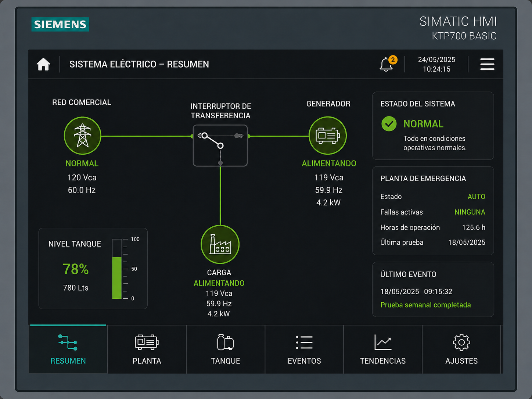532x399 pixels.
Task: Click the 780 Lts tank volume
Action: click(x=76, y=288)
